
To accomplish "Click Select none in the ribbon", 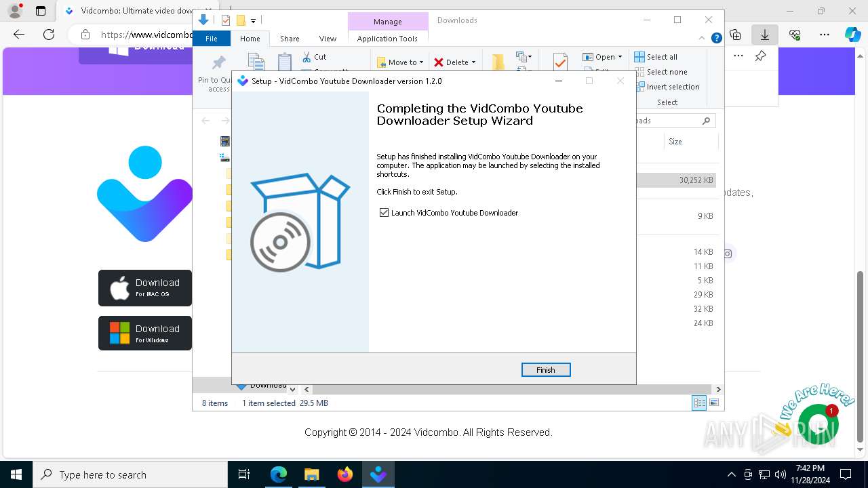I will click(660, 72).
